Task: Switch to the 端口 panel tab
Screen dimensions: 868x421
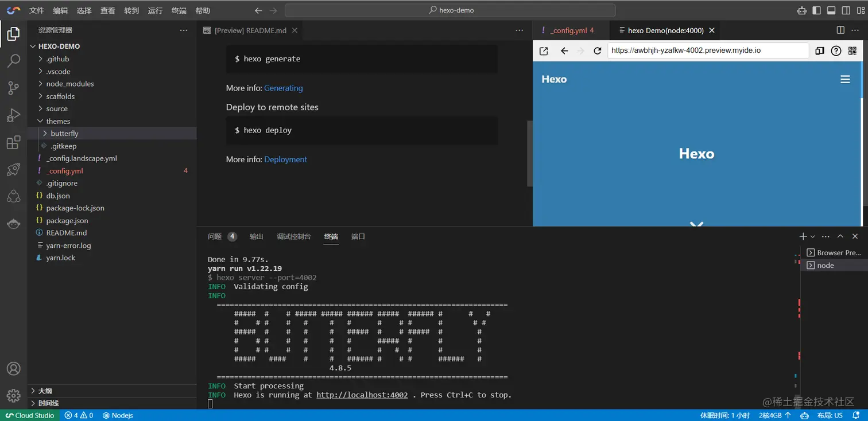Action: click(358, 236)
